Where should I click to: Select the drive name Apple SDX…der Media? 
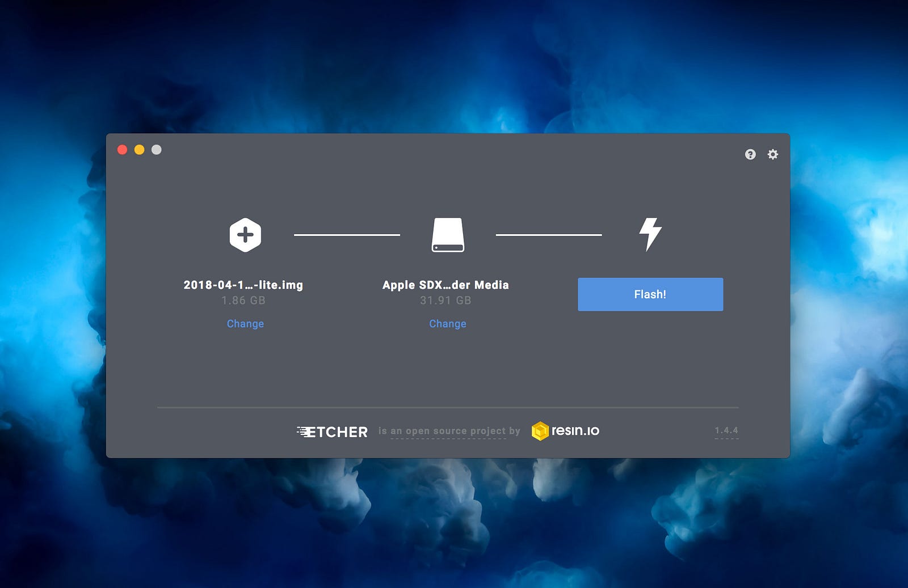445,285
